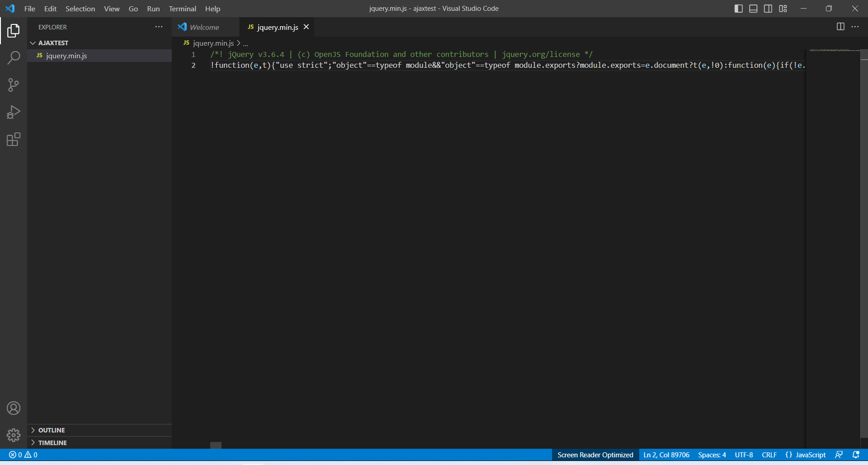Change CRLF end of line sequence
Viewport: 868px width, 465px height.
click(769, 455)
